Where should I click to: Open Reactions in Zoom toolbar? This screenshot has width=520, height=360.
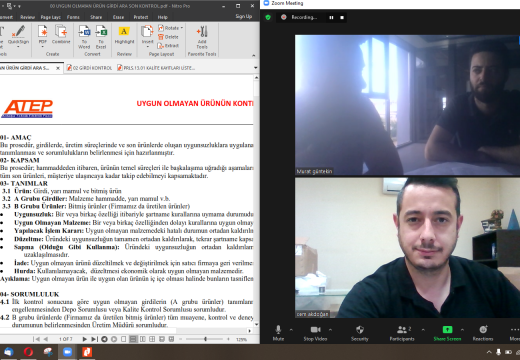tap(483, 333)
